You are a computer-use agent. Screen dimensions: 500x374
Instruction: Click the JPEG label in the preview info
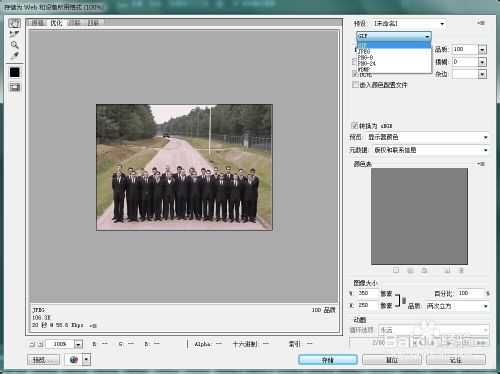pos(39,310)
